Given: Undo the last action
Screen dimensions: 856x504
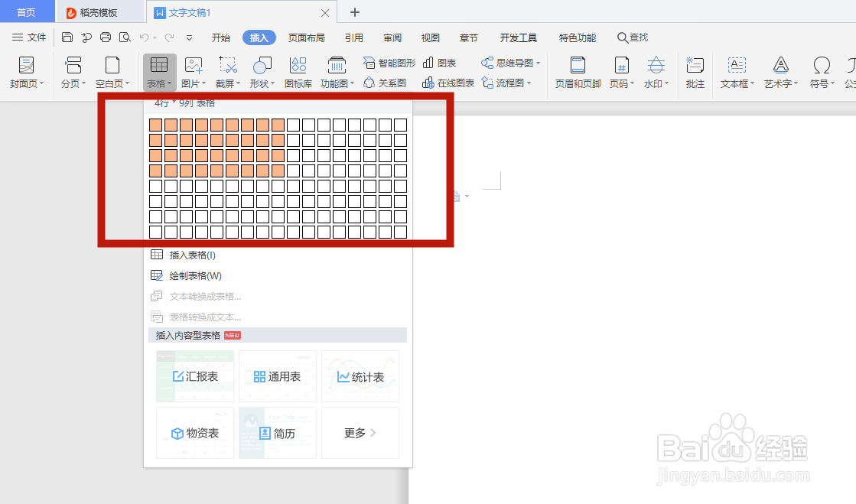Looking at the screenshot, I should pyautogui.click(x=144, y=37).
